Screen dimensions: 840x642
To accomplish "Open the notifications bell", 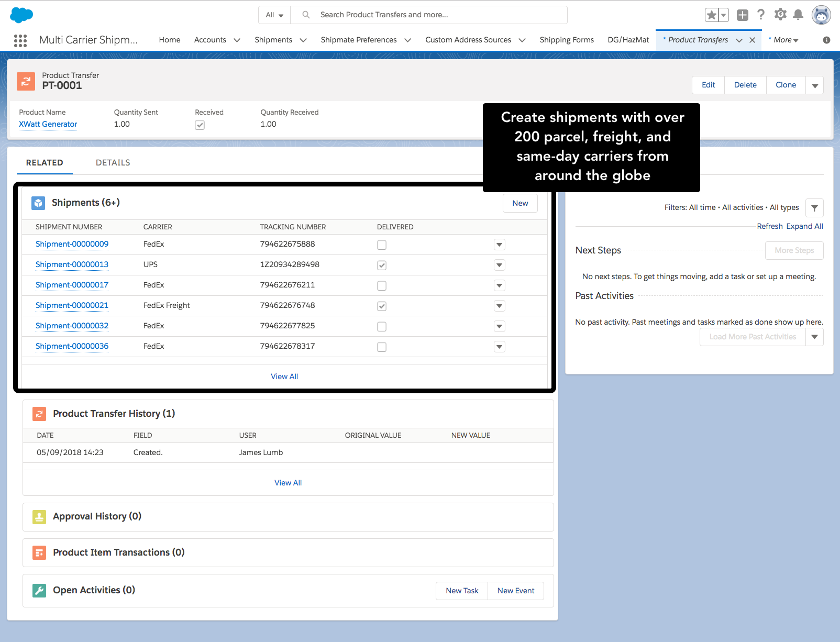I will (798, 15).
